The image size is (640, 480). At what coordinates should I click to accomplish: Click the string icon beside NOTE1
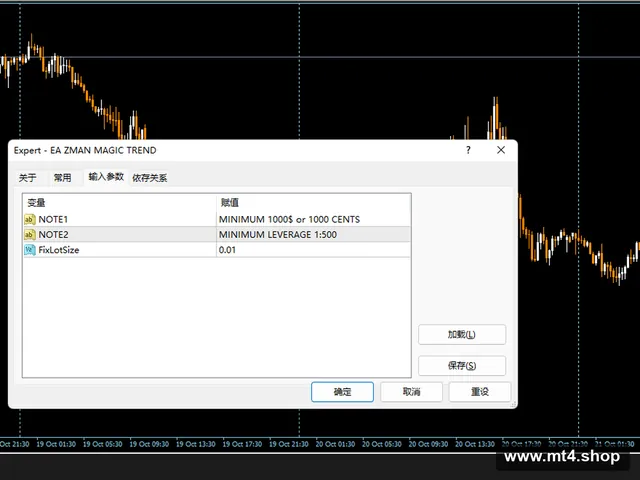point(30,220)
